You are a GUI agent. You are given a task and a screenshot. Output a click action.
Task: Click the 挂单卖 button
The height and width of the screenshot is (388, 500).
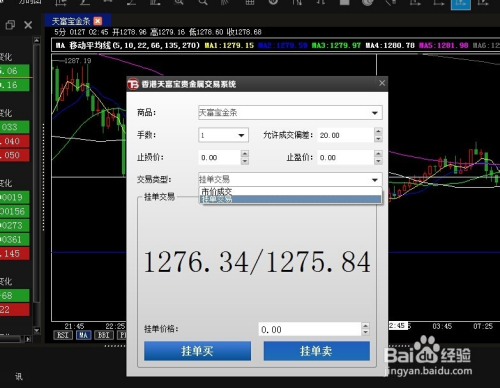317,351
